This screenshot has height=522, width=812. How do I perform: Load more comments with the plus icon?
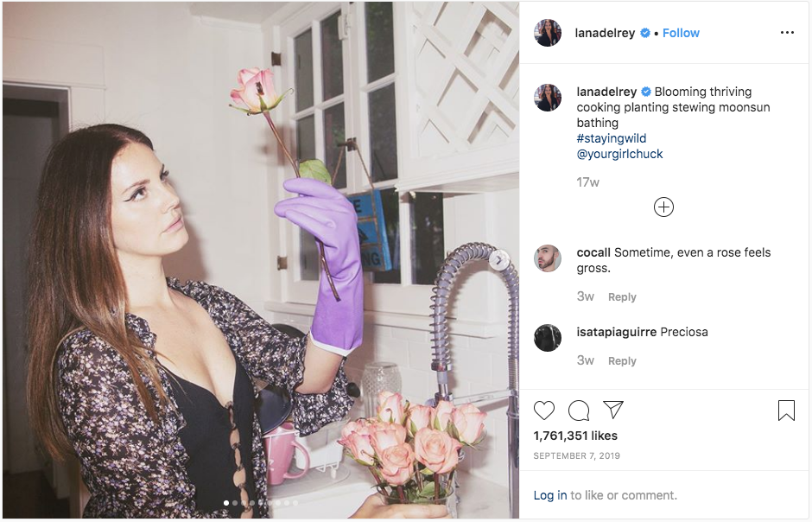click(663, 207)
